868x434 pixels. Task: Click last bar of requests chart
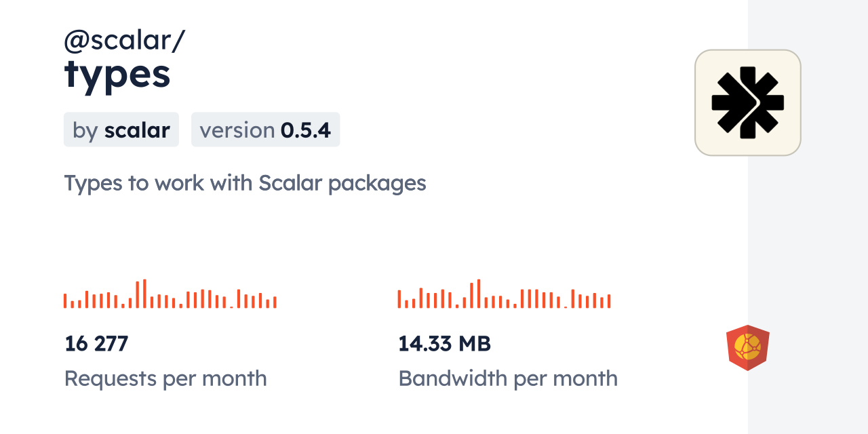click(275, 302)
